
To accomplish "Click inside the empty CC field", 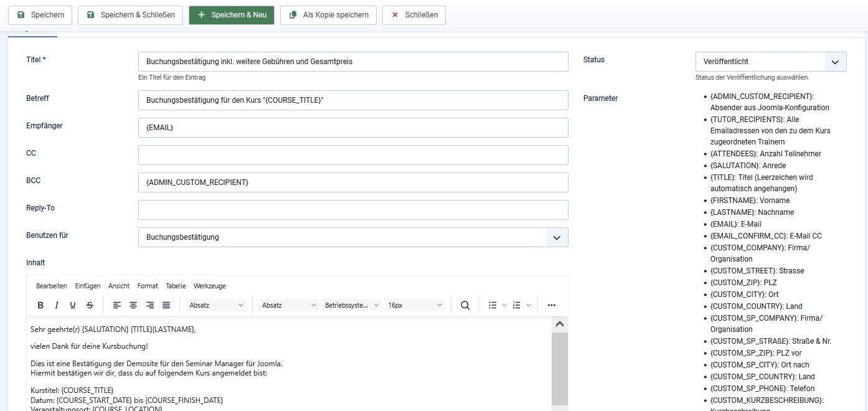I will (x=353, y=155).
